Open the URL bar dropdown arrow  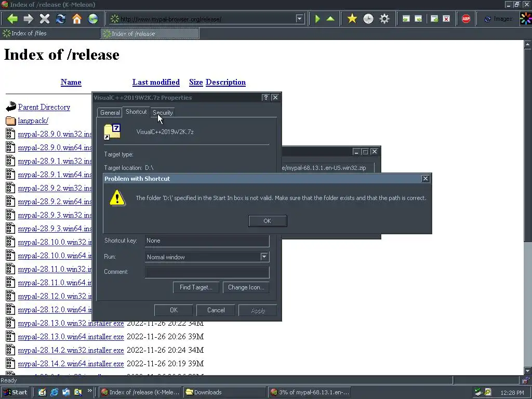299,19
